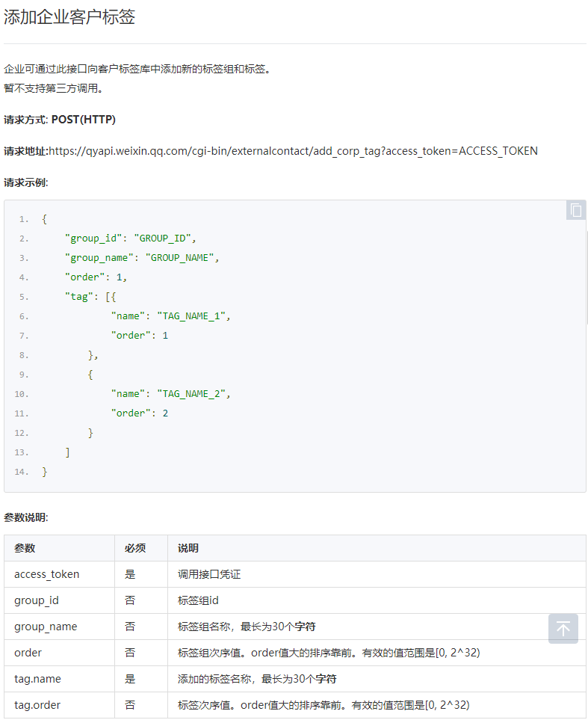Click the 说明 column header

(188, 548)
